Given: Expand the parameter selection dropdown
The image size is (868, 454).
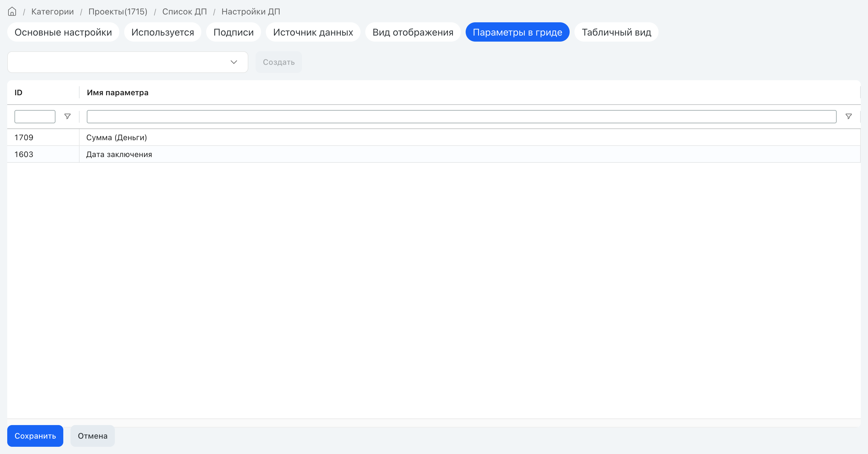Looking at the screenshot, I should (x=128, y=62).
